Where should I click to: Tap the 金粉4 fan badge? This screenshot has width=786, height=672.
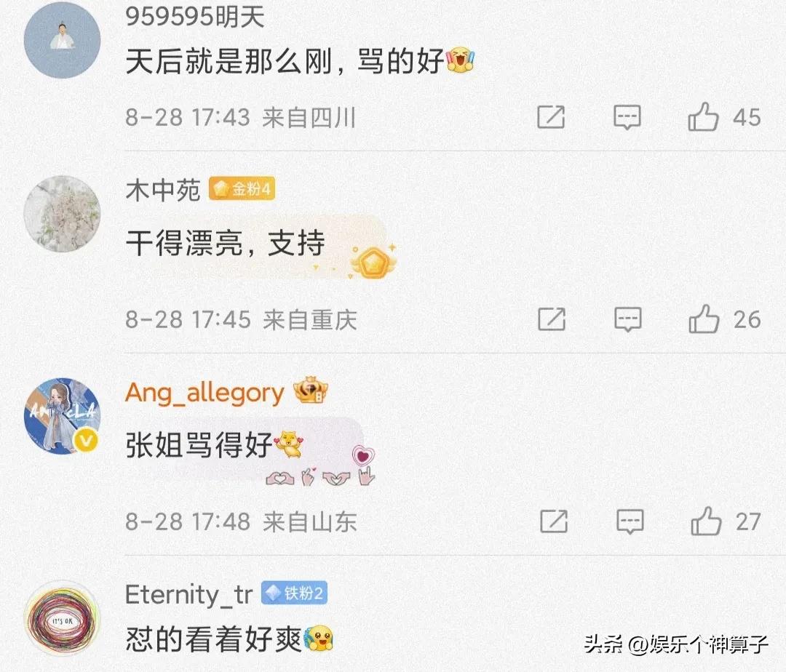coord(242,189)
